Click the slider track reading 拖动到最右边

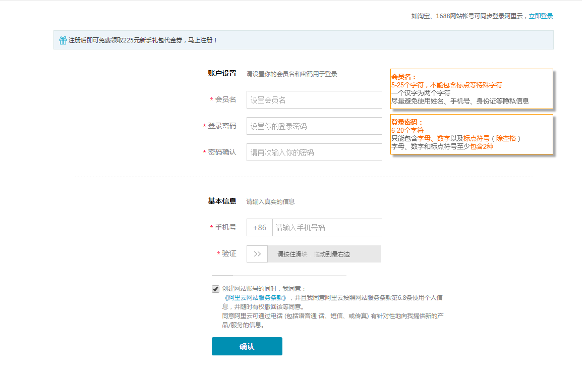[324, 254]
